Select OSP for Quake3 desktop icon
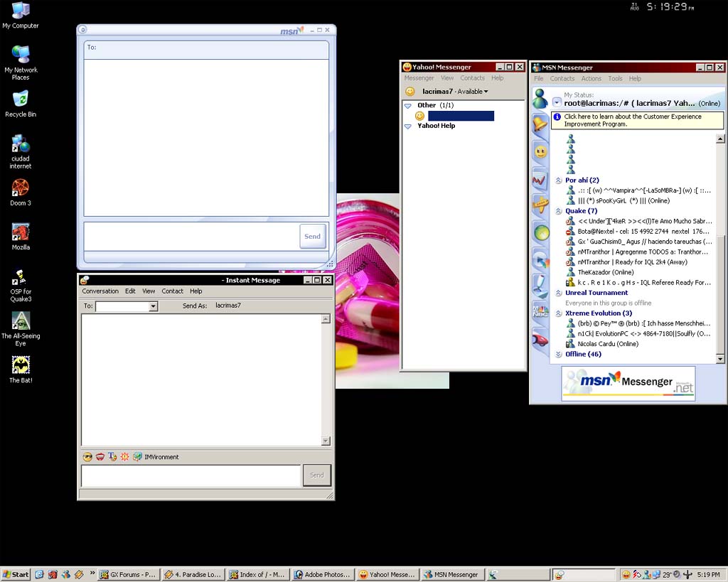The image size is (728, 582). [21, 286]
